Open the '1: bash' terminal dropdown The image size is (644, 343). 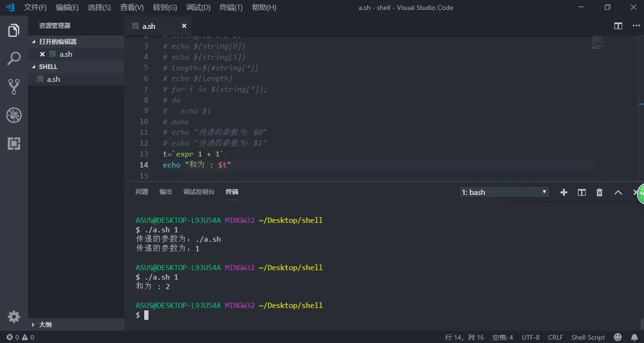[x=504, y=192]
